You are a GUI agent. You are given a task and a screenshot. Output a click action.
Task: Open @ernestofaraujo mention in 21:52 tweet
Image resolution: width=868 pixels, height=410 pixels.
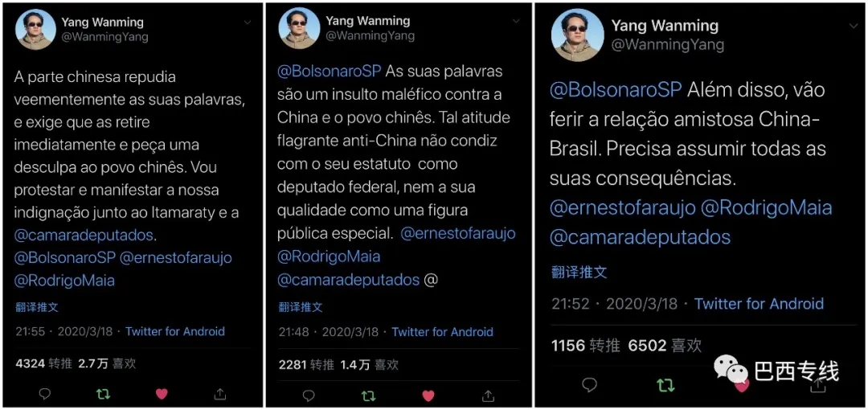pyautogui.click(x=620, y=207)
